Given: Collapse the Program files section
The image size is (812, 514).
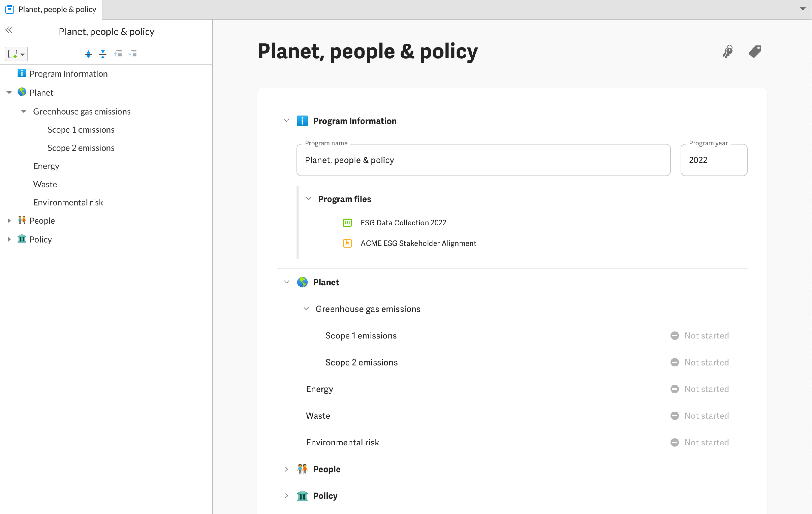Looking at the screenshot, I should coord(308,199).
